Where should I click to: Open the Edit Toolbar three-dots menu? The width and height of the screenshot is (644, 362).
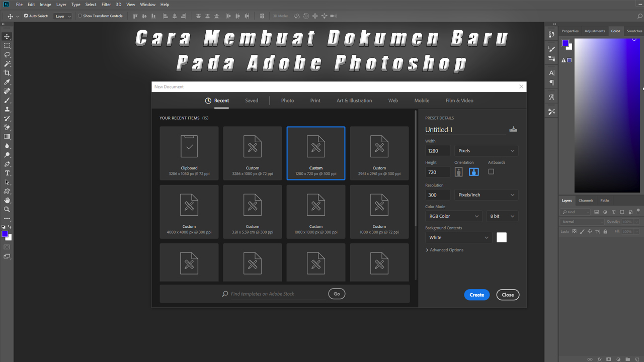7,219
